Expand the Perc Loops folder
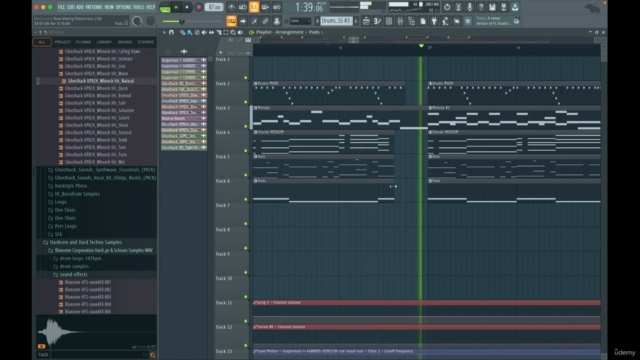 click(x=65, y=226)
